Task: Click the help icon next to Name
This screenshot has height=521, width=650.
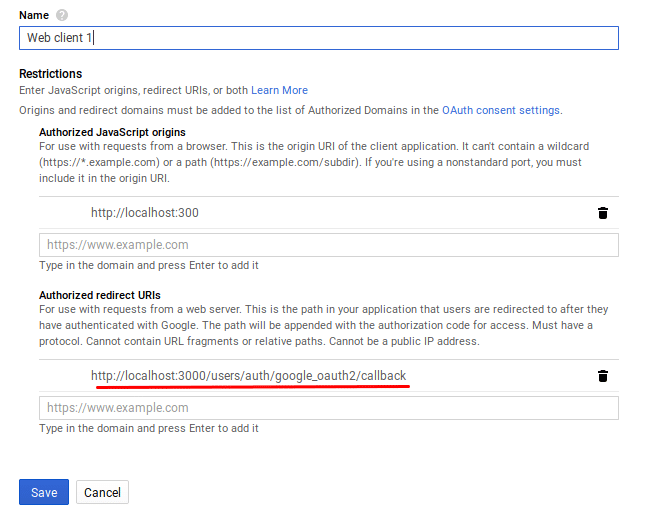Action: click(62, 15)
